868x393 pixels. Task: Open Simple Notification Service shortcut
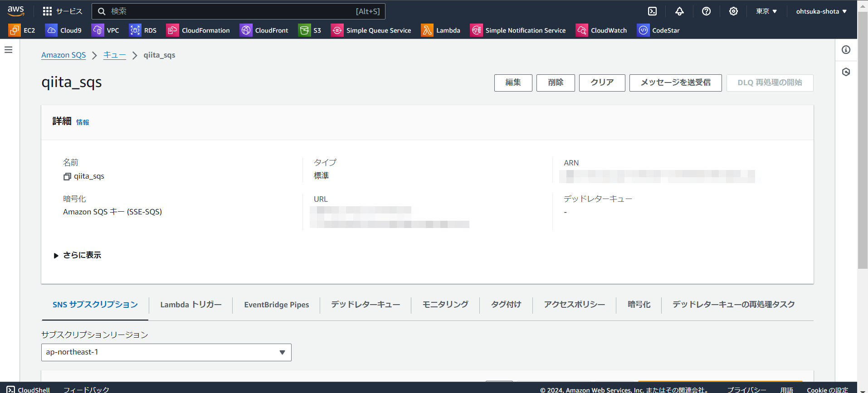(518, 30)
